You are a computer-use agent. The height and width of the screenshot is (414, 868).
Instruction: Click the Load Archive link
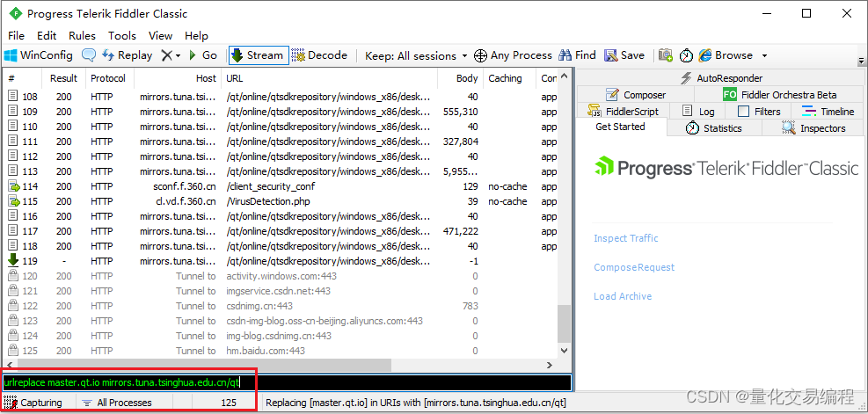(x=623, y=296)
